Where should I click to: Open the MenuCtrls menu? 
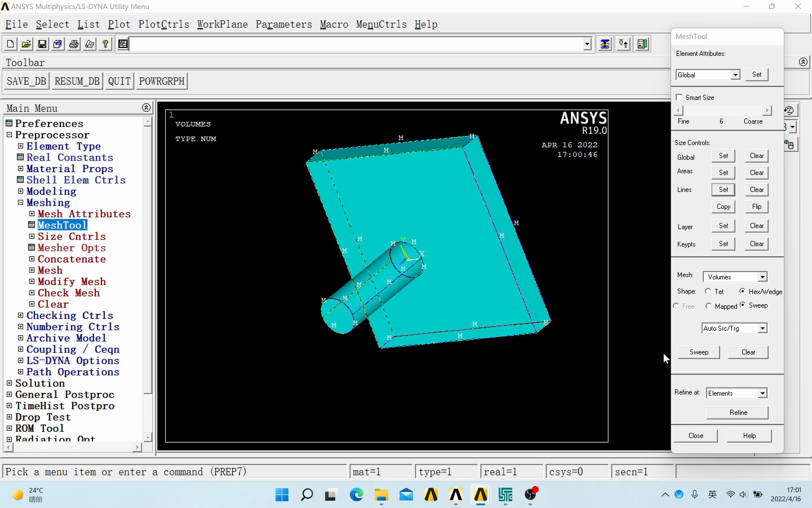click(381, 24)
